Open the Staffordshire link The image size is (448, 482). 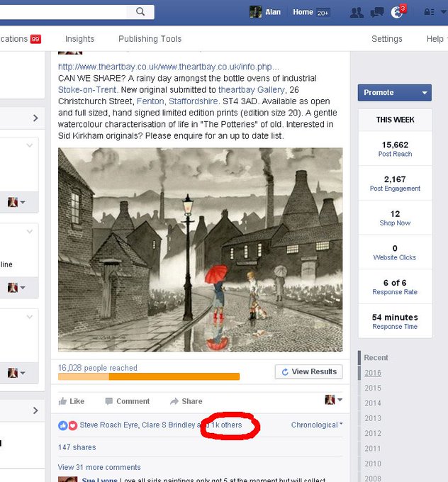coord(194,101)
